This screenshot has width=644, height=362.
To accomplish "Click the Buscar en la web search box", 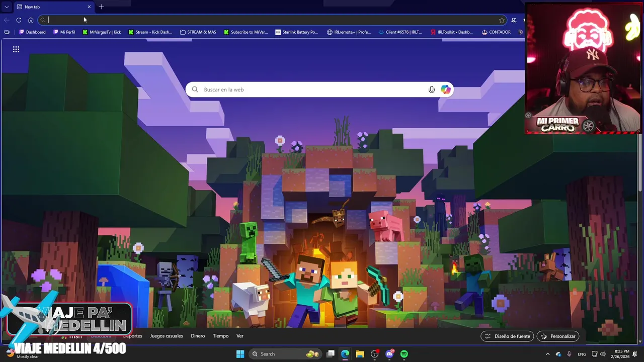I will pos(319,89).
